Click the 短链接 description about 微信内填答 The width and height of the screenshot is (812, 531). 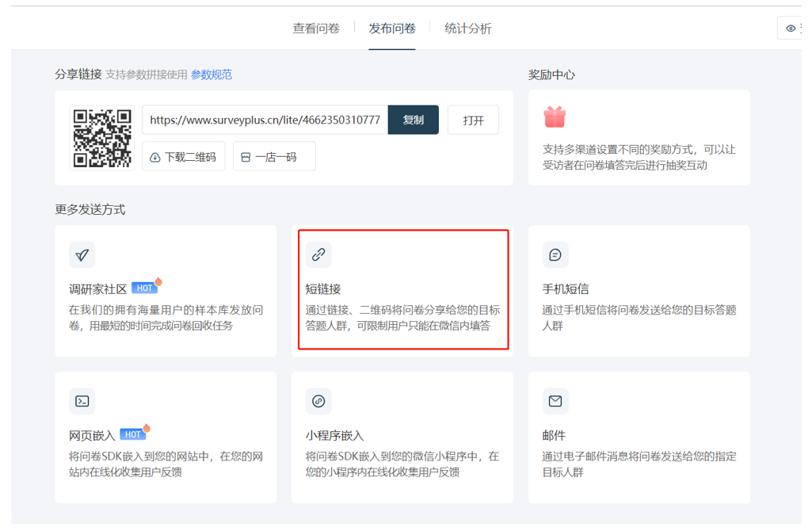pos(402,318)
